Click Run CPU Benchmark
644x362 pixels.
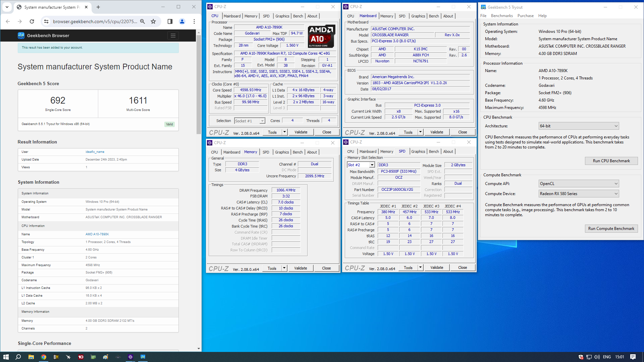point(611,161)
